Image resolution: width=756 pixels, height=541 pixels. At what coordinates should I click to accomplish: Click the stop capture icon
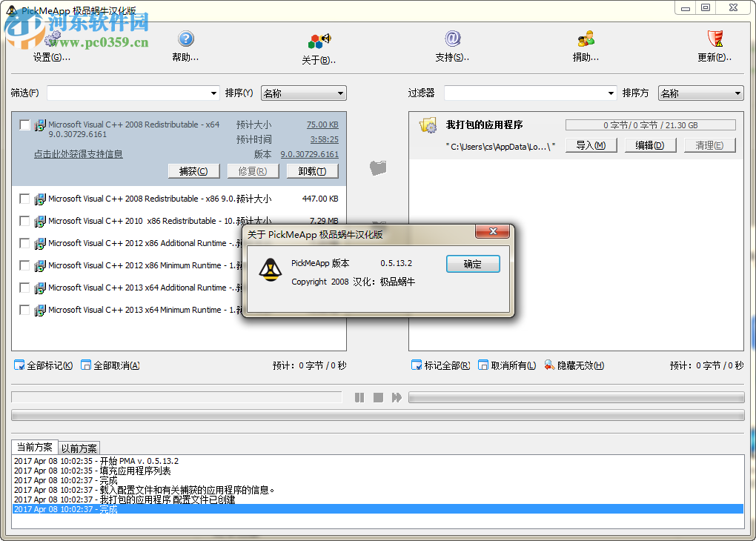tap(378, 397)
